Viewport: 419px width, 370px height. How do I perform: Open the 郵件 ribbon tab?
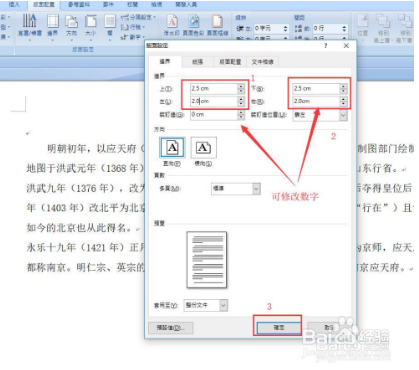click(x=109, y=5)
